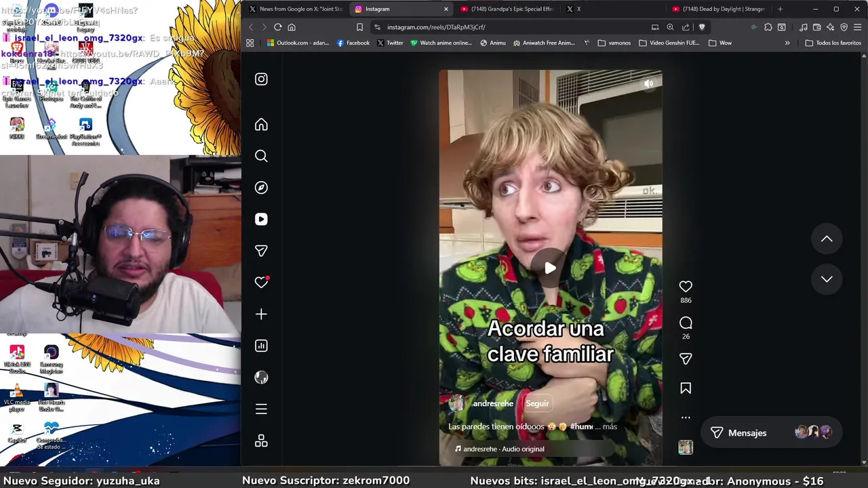Go back in browser history

pos(250,27)
